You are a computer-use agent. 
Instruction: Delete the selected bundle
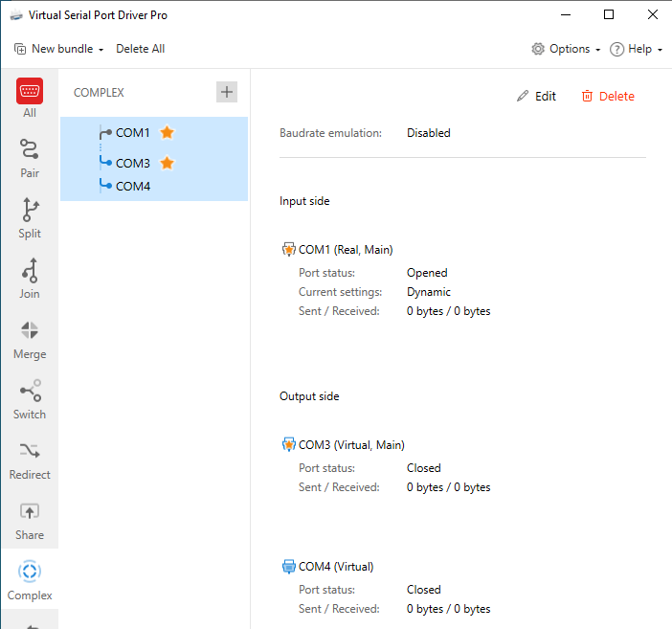point(607,96)
